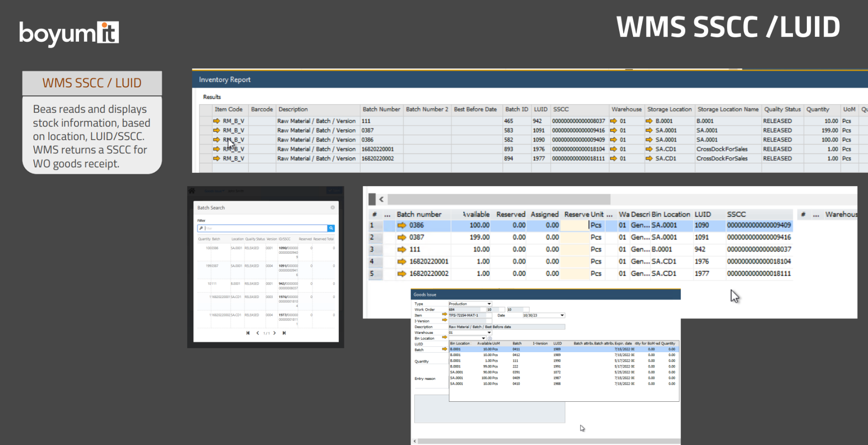Open link arrow for batch 16820220001 in batch grid
This screenshot has height=445, width=868.
(401, 261)
